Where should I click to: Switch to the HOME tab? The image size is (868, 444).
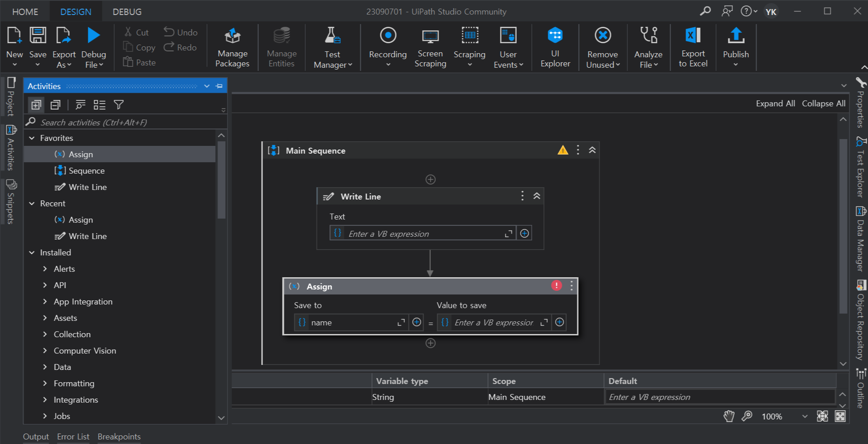25,12
